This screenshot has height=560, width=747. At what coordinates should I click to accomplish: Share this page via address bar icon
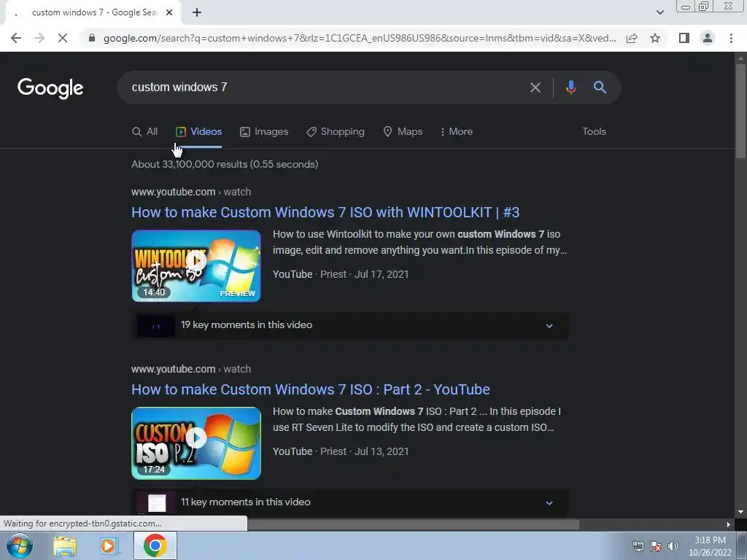pyautogui.click(x=632, y=38)
